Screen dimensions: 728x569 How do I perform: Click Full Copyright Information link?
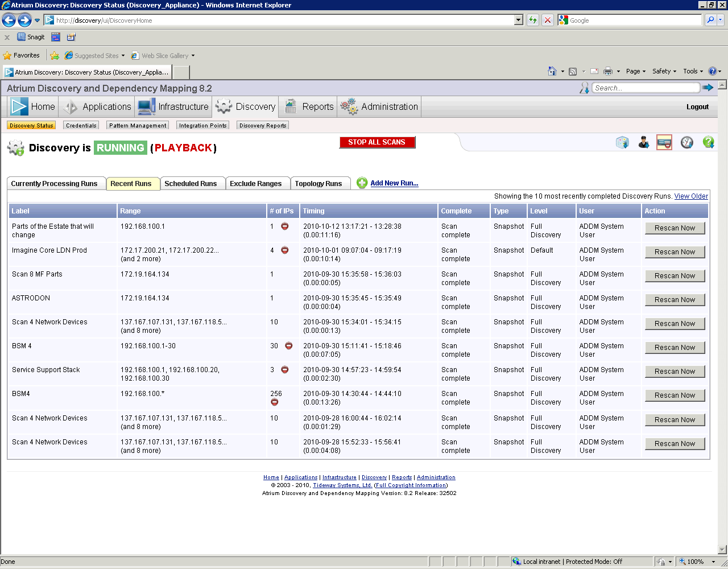pyautogui.click(x=411, y=485)
